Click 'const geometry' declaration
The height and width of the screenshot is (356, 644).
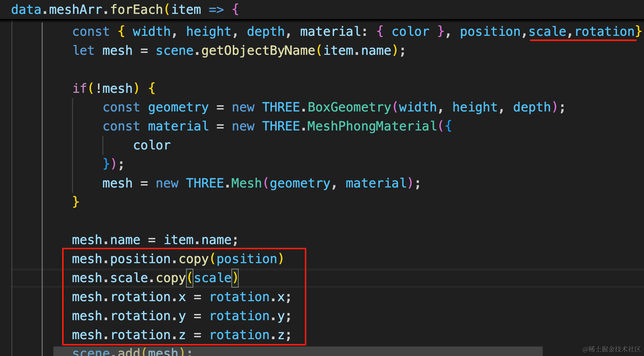[x=156, y=107]
